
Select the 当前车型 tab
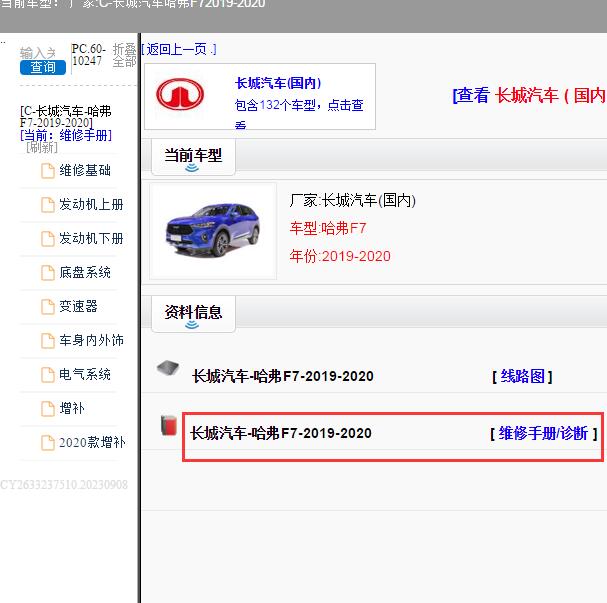tap(193, 157)
